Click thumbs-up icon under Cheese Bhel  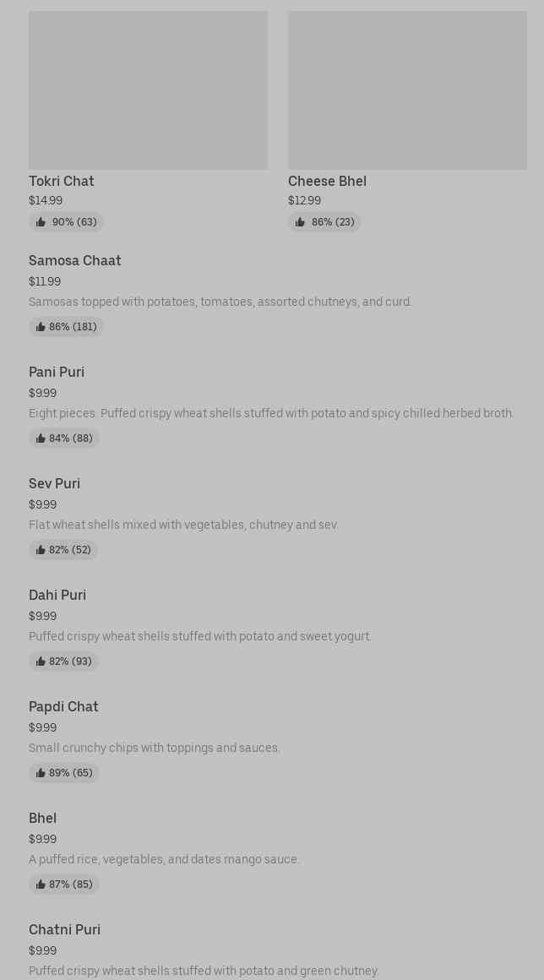(x=300, y=222)
